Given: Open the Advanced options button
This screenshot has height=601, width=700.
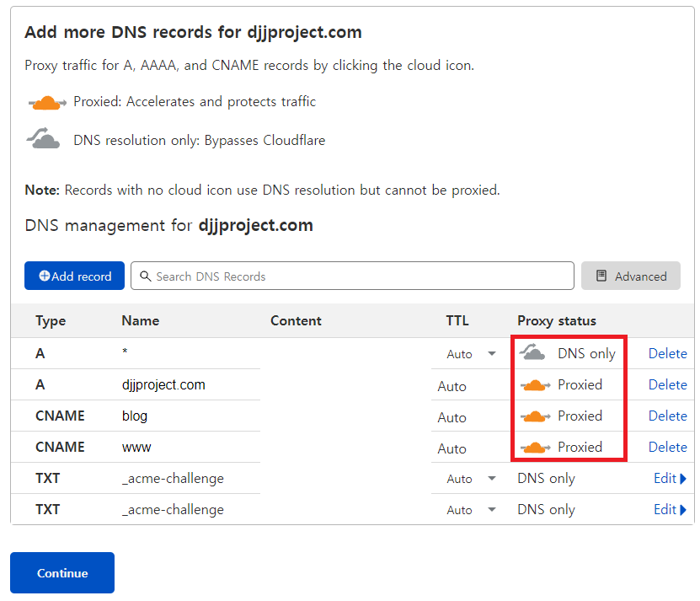Looking at the screenshot, I should click(x=630, y=276).
